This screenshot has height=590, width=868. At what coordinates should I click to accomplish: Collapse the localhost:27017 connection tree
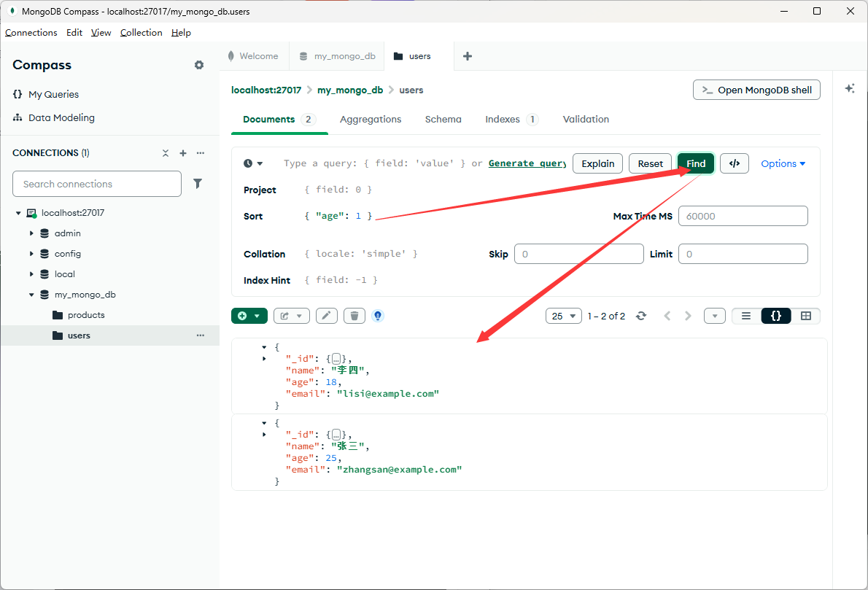point(18,213)
